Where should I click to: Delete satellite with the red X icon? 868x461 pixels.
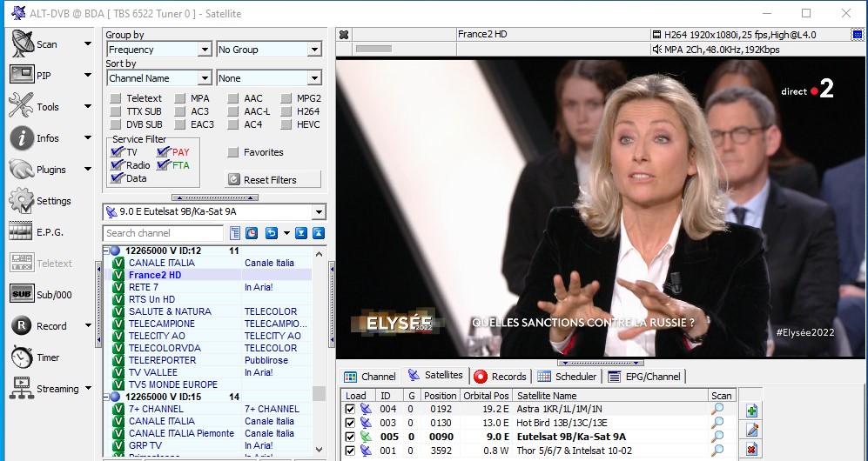pyautogui.click(x=751, y=450)
